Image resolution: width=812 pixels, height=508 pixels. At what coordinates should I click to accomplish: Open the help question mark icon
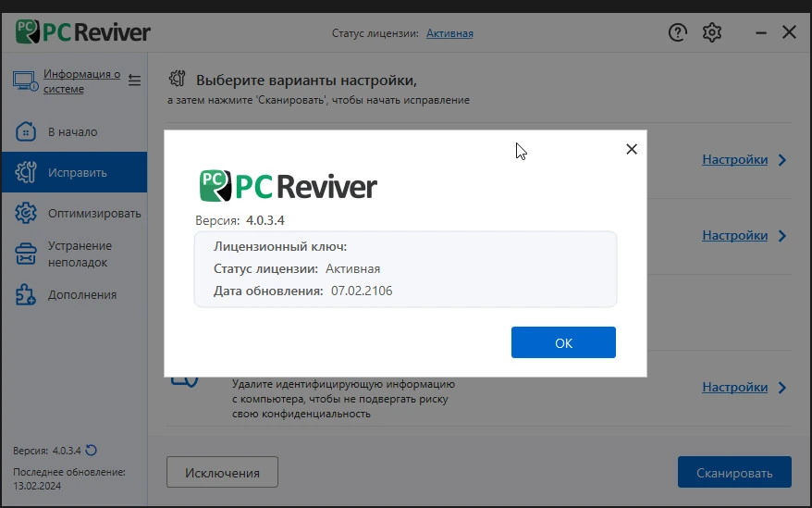click(x=677, y=32)
